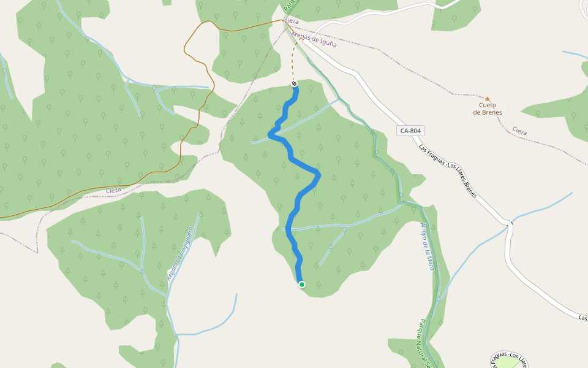Viewport: 588px width, 368px height.
Task: Click the CA-804 road shield
Action: click(410, 131)
